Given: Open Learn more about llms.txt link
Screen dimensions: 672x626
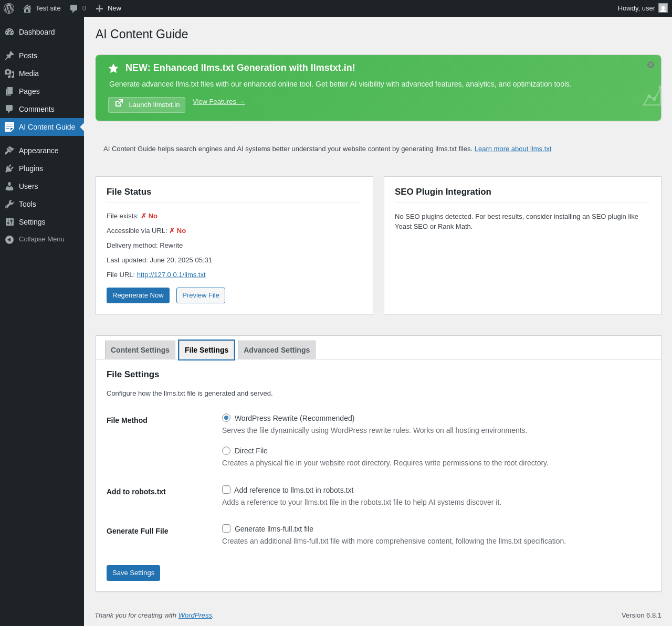Looking at the screenshot, I should tap(513, 149).
